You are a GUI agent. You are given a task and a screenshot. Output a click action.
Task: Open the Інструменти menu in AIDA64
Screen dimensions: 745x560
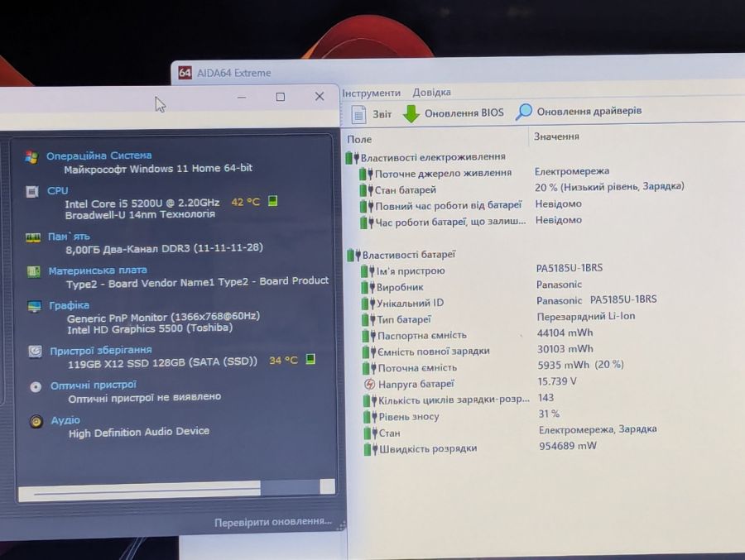point(371,93)
